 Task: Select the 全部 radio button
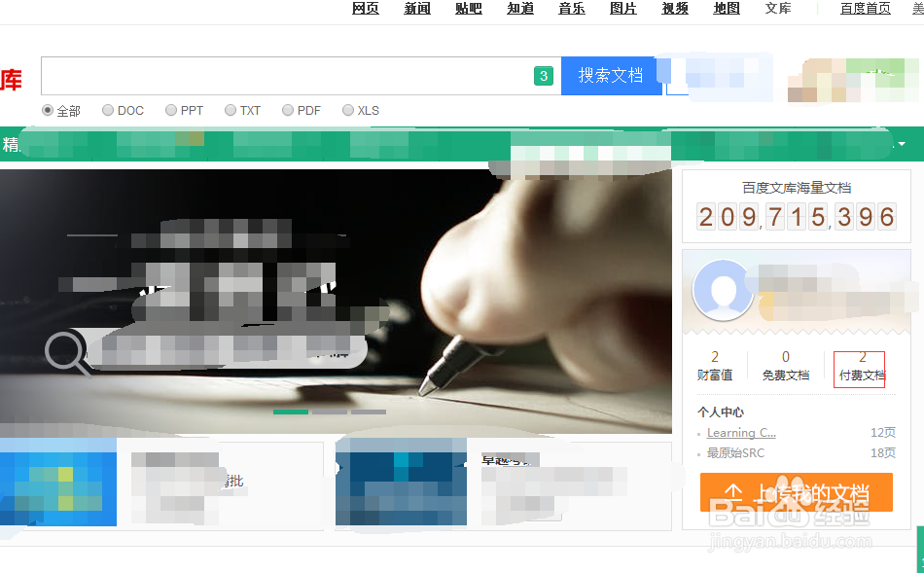tap(48, 110)
